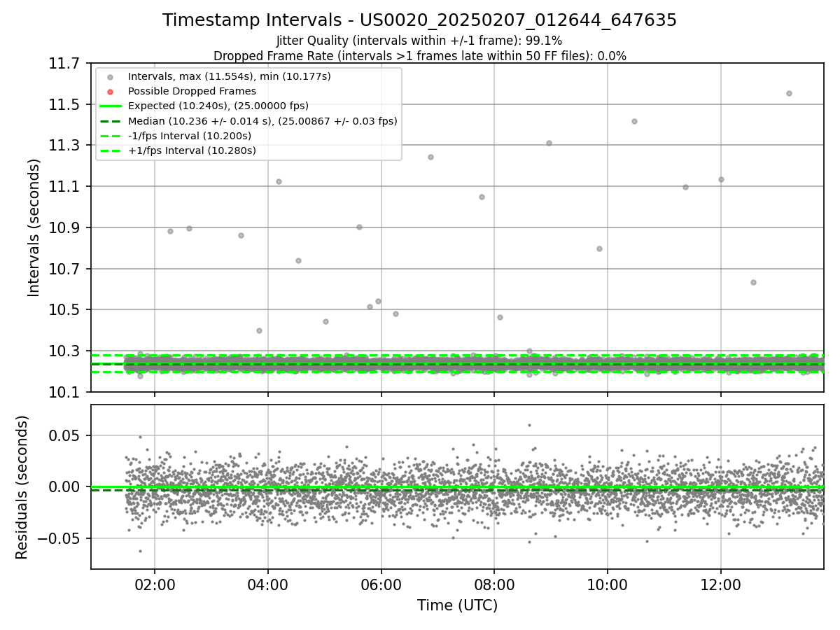This screenshot has width=840, height=630.
Task: Click the 10:00 time tick label
Action: click(608, 584)
